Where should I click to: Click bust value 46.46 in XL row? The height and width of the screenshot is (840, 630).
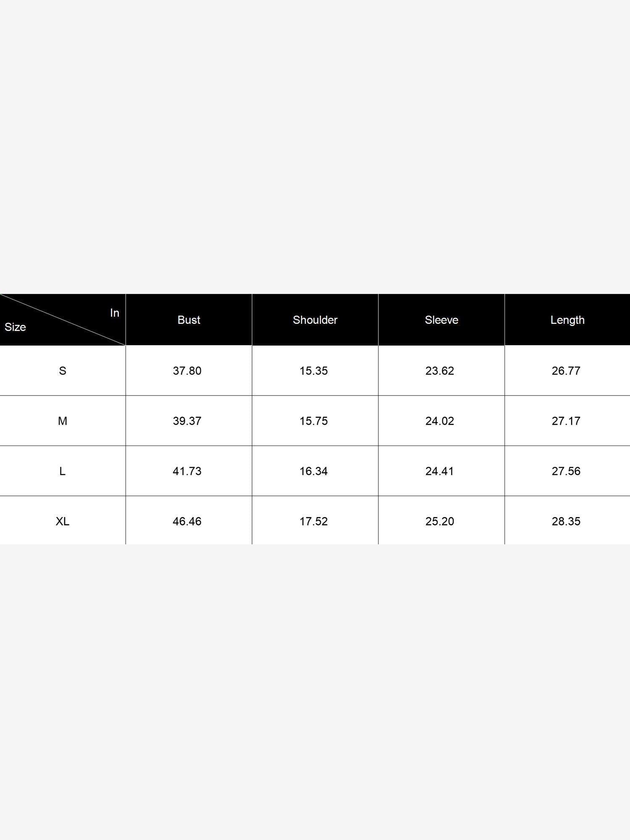[x=187, y=521]
